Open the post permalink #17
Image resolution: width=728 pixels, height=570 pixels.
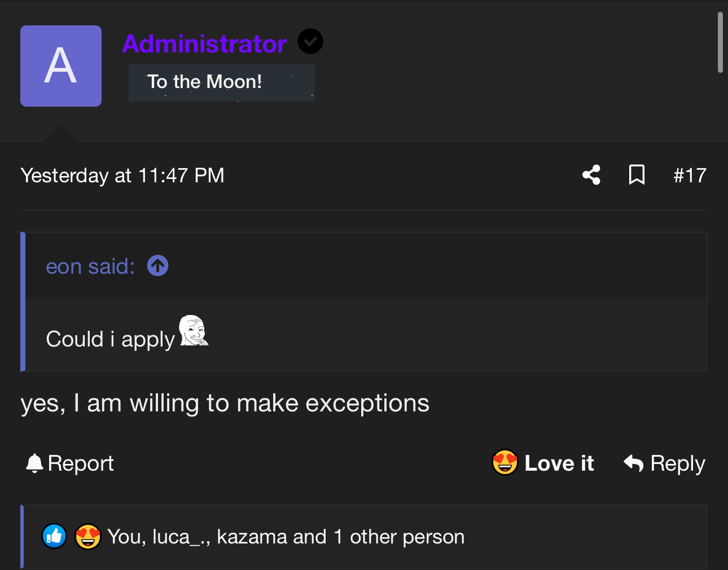point(690,176)
